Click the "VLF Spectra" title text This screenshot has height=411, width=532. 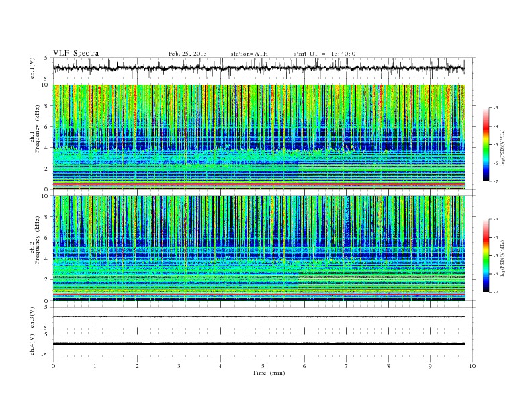[76, 53]
